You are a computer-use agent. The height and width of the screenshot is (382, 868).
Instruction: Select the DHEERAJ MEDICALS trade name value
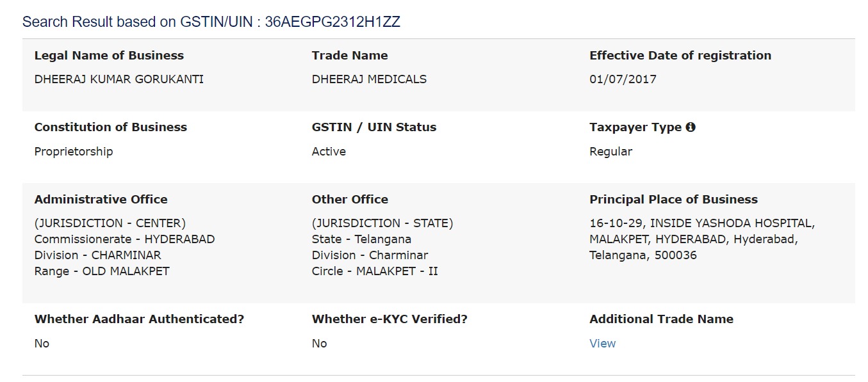[x=369, y=79]
